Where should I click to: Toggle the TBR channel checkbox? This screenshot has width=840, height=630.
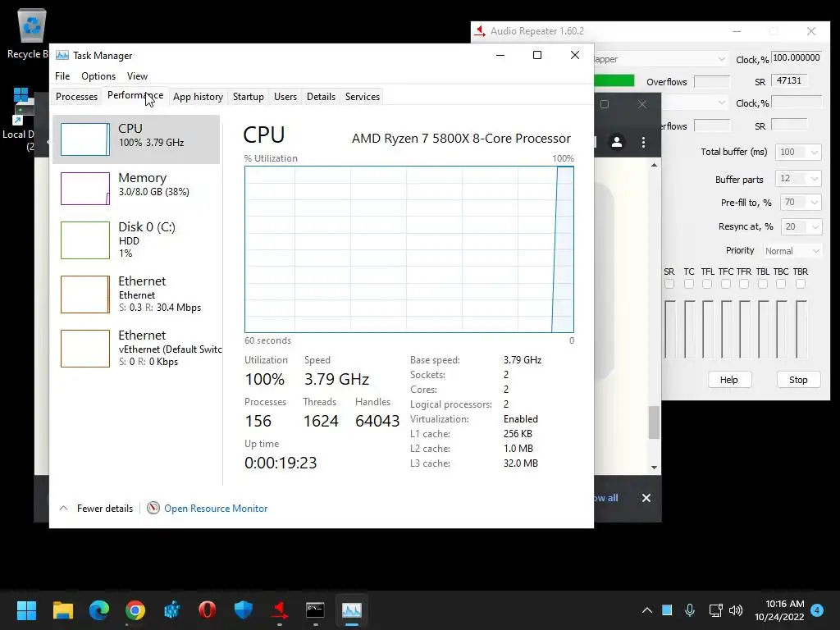tap(801, 284)
